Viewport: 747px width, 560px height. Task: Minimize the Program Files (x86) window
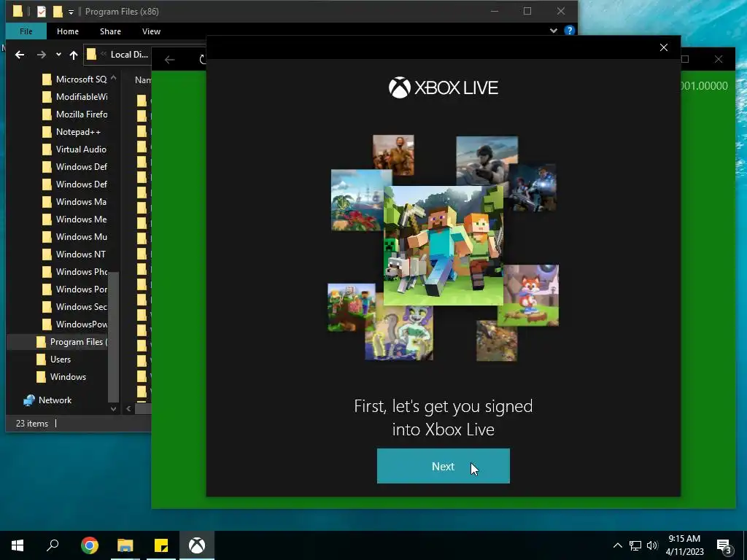(495, 11)
